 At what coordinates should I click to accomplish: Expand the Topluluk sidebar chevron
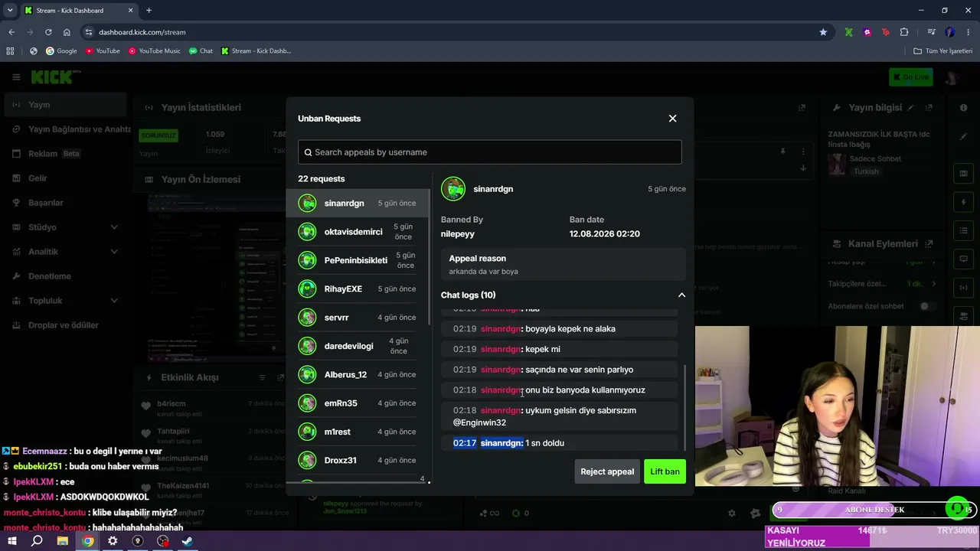pos(114,301)
